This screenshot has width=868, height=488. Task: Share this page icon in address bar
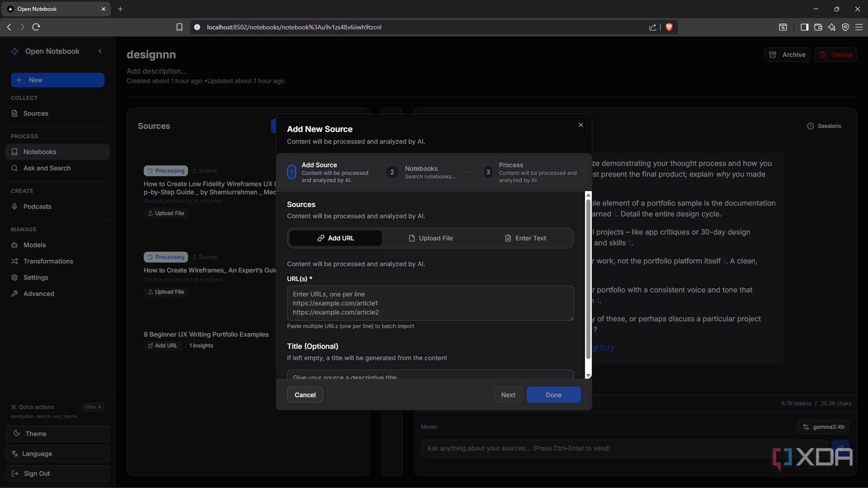pos(653,27)
